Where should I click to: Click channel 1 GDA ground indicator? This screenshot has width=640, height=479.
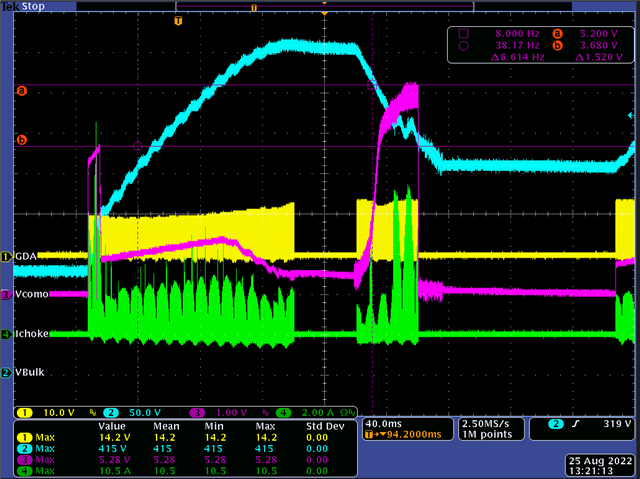[7, 257]
